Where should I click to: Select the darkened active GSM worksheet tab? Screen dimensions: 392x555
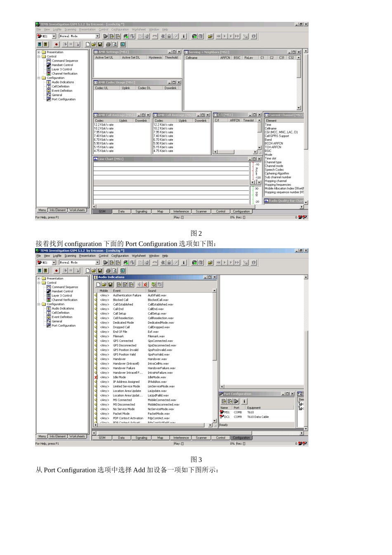pyautogui.click(x=102, y=211)
